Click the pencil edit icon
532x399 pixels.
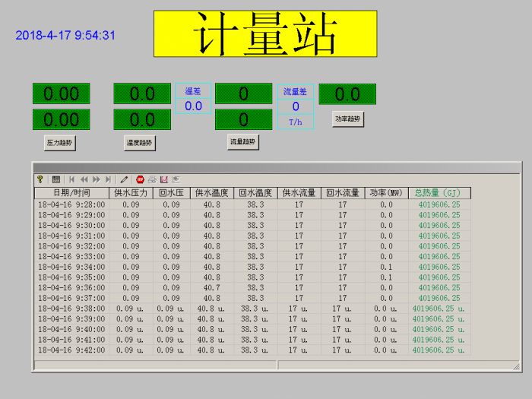pyautogui.click(x=124, y=179)
